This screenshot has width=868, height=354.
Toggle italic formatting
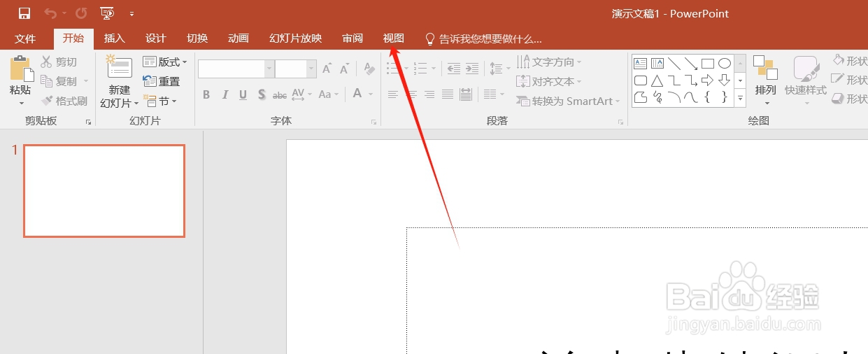pyautogui.click(x=225, y=94)
